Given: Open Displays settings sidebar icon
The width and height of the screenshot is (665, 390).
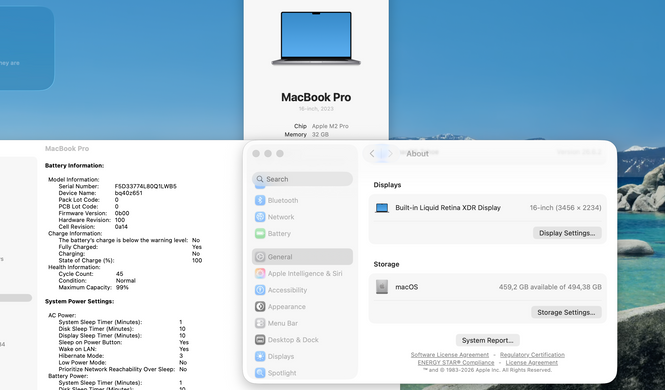Looking at the screenshot, I should coord(260,356).
